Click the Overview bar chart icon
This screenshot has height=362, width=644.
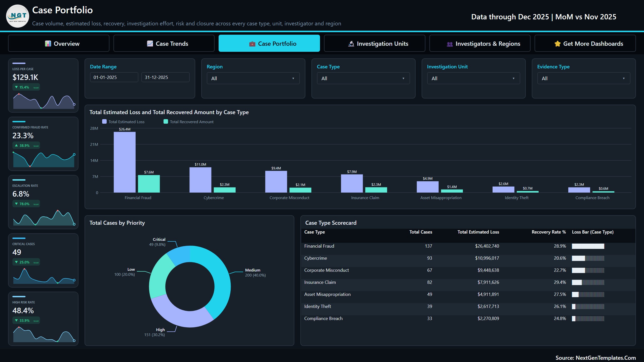click(x=48, y=44)
